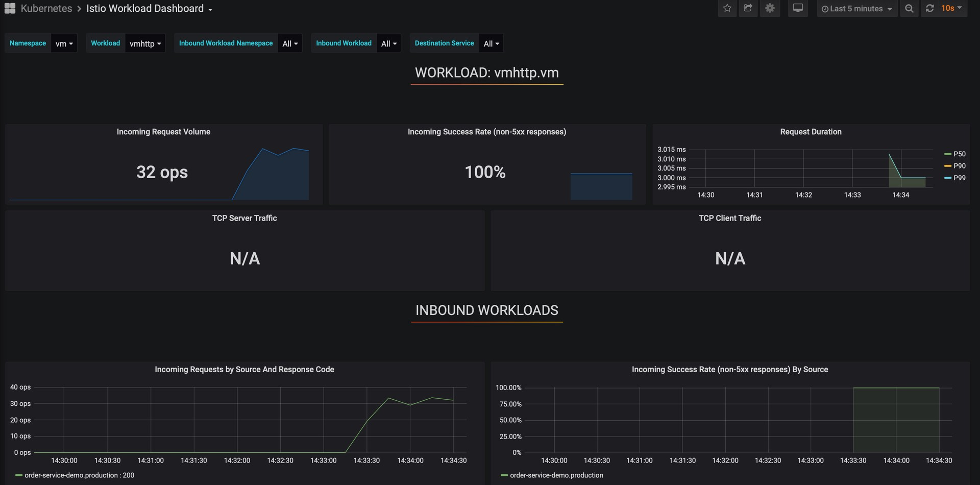This screenshot has width=980, height=485.
Task: Click the 40 ops axis label
Action: (20, 387)
